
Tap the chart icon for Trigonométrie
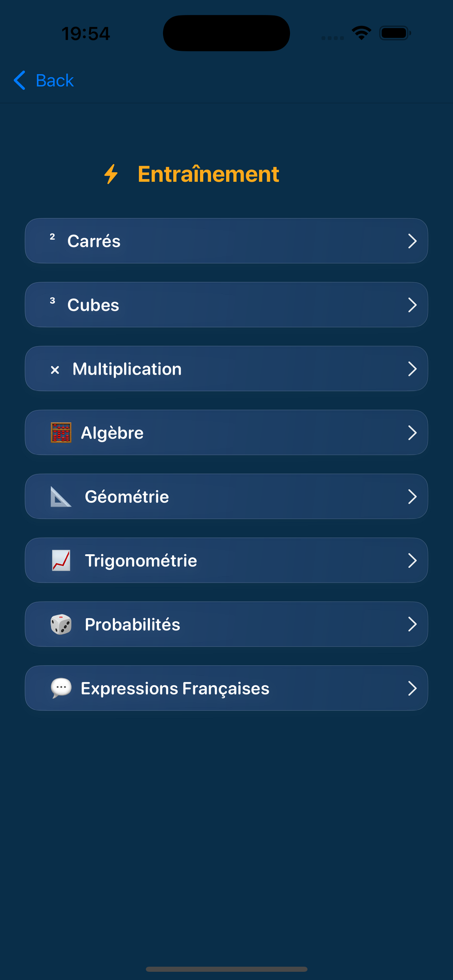[x=61, y=561]
